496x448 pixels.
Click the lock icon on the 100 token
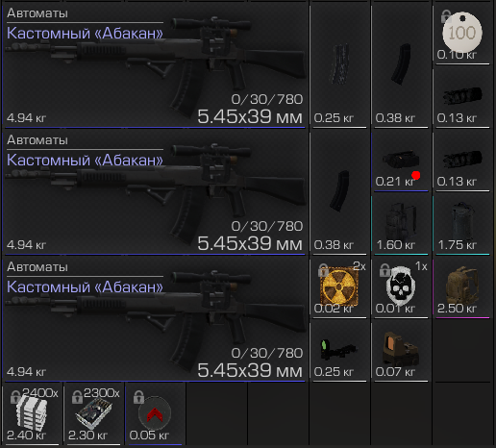[x=446, y=16]
